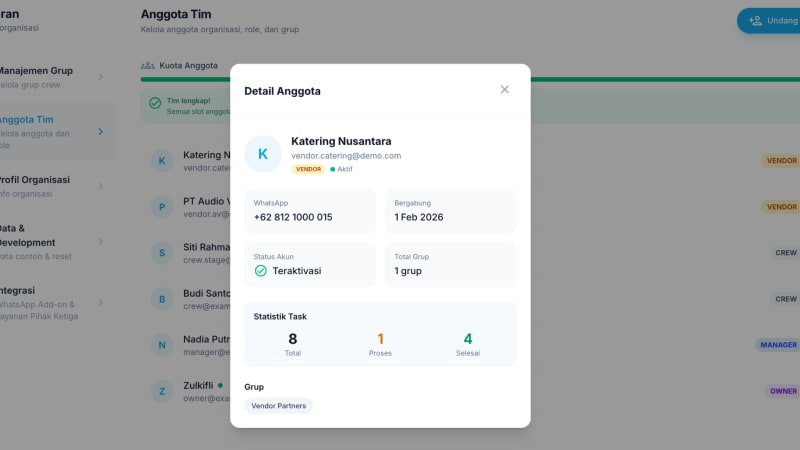This screenshot has width=800, height=450.
Task: Close the Detail Anggota dialog
Action: (x=504, y=90)
